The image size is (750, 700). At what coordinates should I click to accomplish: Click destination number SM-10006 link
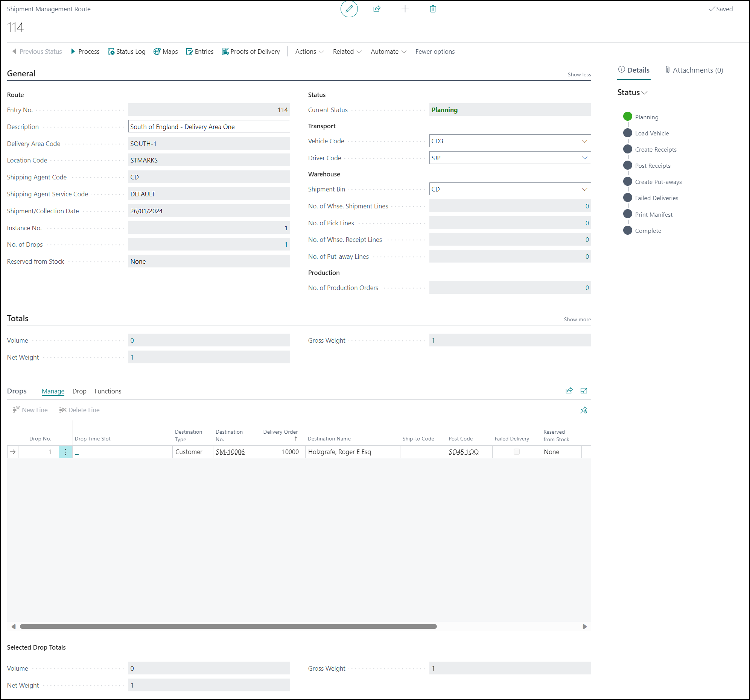point(230,452)
